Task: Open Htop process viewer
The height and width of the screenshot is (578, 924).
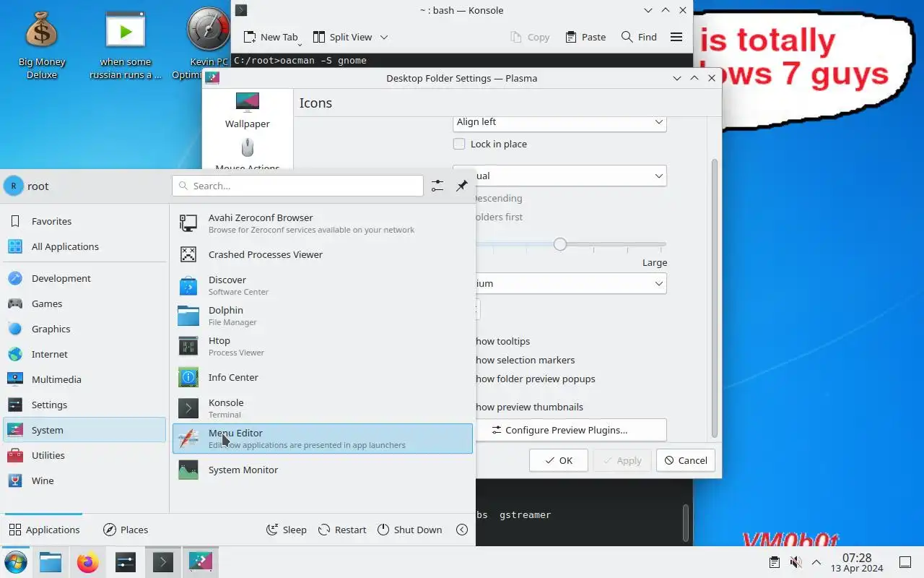Action: tap(322, 346)
